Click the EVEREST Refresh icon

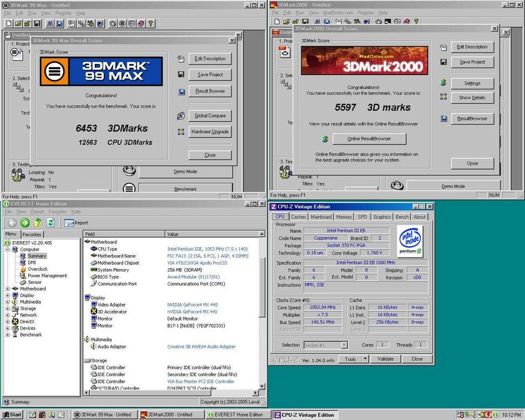click(50, 223)
